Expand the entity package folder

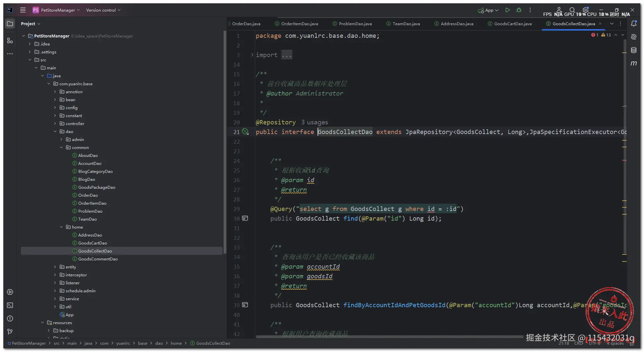(x=55, y=267)
